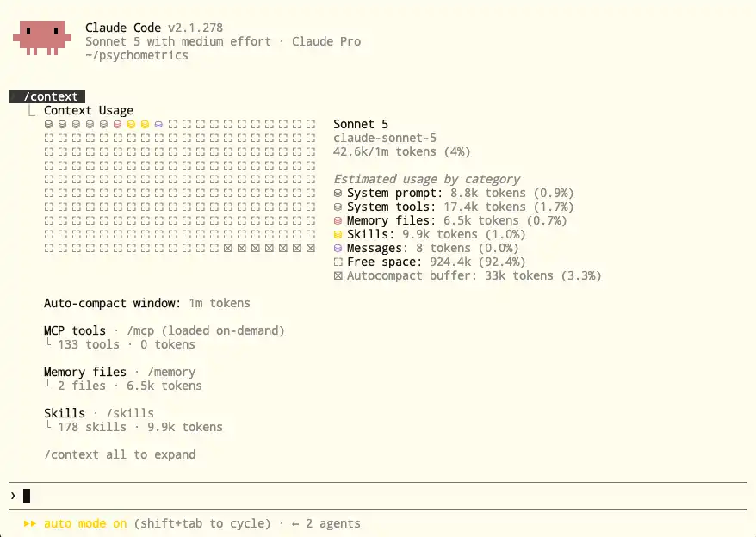Click 'Sonnet 5 with medium effort' text

pos(178,41)
